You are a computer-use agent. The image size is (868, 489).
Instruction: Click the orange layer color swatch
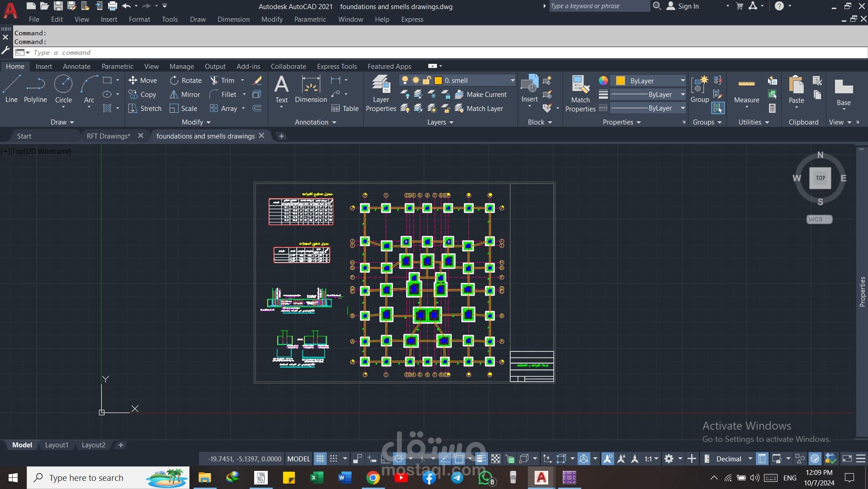point(438,80)
